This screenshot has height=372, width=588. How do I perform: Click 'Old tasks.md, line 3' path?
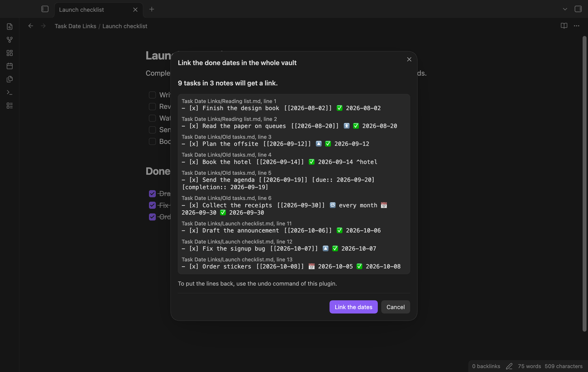click(226, 137)
